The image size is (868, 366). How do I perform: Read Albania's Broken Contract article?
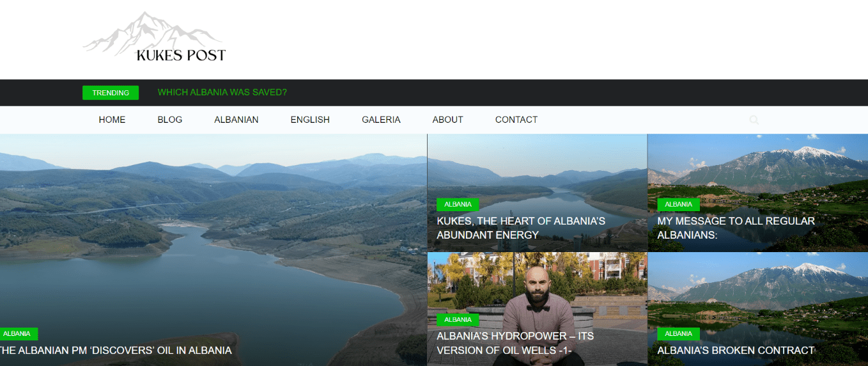(x=736, y=351)
